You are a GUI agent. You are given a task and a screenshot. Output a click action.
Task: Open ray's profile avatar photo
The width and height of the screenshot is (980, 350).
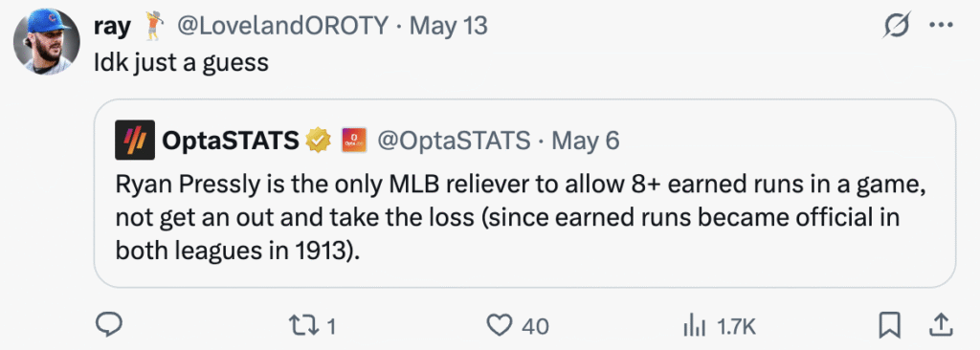(46, 41)
